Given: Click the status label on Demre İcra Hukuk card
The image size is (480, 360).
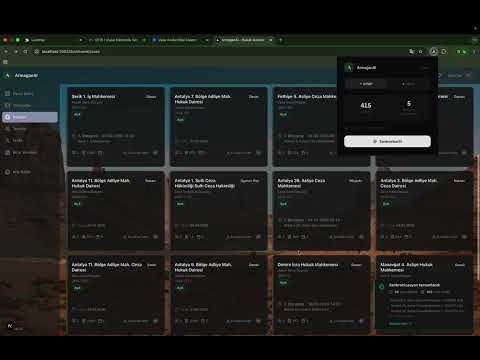Looking at the screenshot, I should pyautogui.click(x=356, y=265).
